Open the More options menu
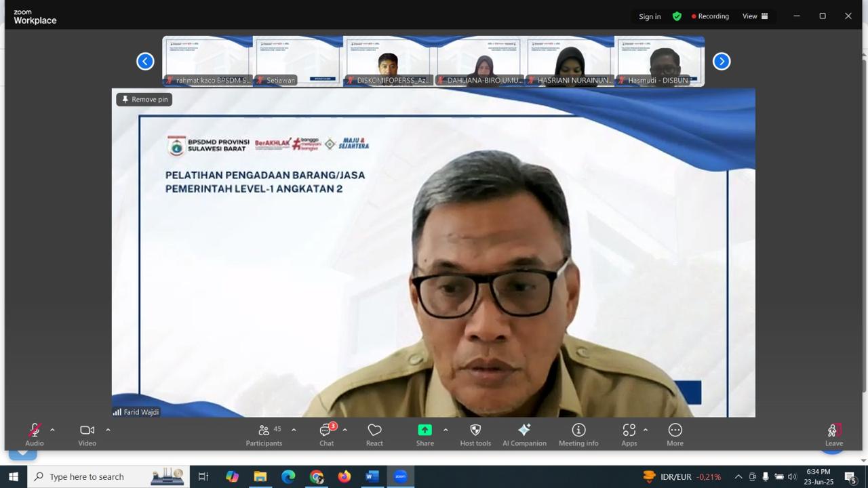 (x=675, y=434)
